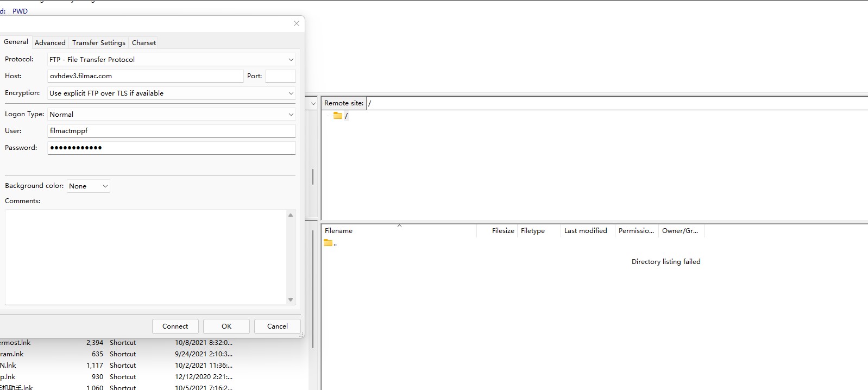The image size is (868, 390).
Task: Select the parent directory '..' folder icon
Action: [328, 243]
